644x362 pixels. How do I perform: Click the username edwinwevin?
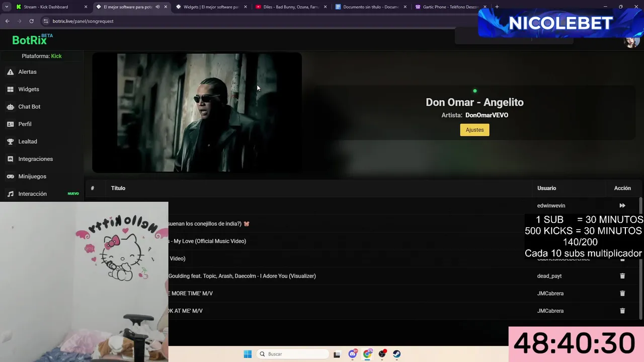pos(551,206)
